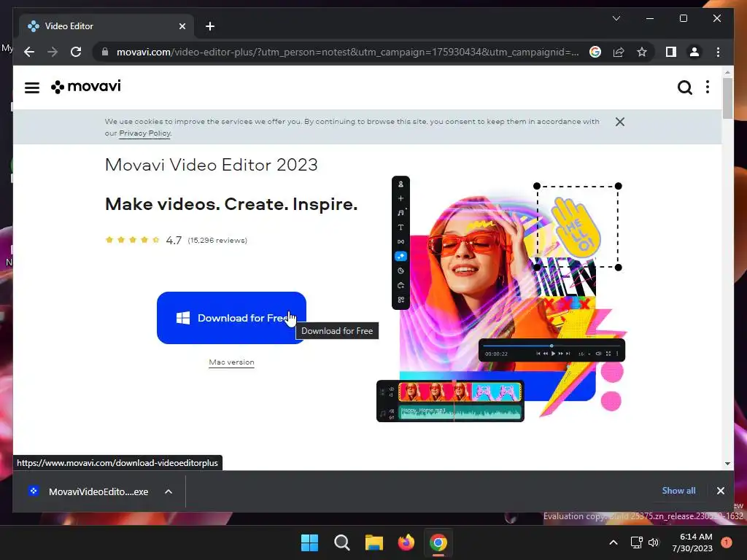This screenshot has height=560, width=747.
Task: Go forward in browser history
Action: [53, 52]
